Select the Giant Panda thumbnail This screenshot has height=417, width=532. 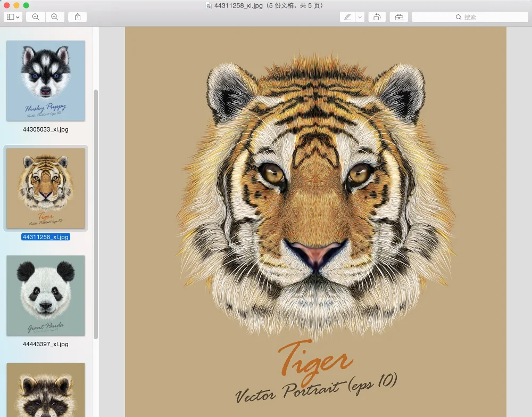coord(46,296)
